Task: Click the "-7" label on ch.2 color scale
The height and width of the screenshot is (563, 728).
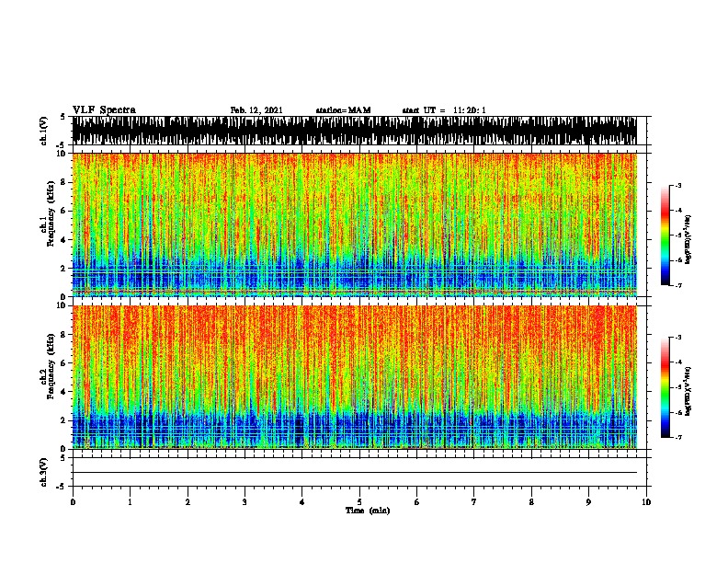Action: click(x=678, y=438)
